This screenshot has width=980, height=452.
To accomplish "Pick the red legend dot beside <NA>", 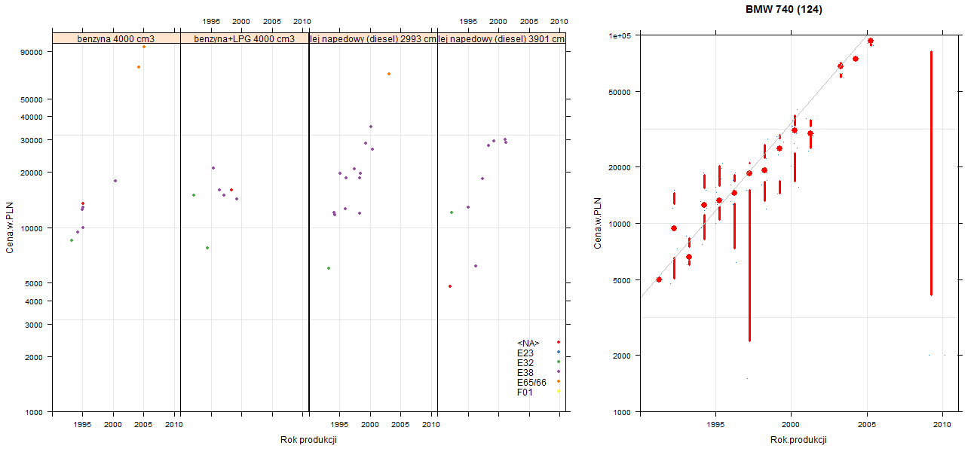I will (559, 343).
